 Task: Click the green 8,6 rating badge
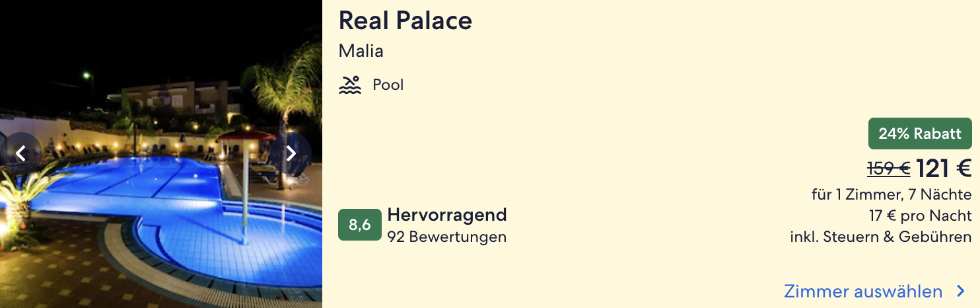click(359, 225)
